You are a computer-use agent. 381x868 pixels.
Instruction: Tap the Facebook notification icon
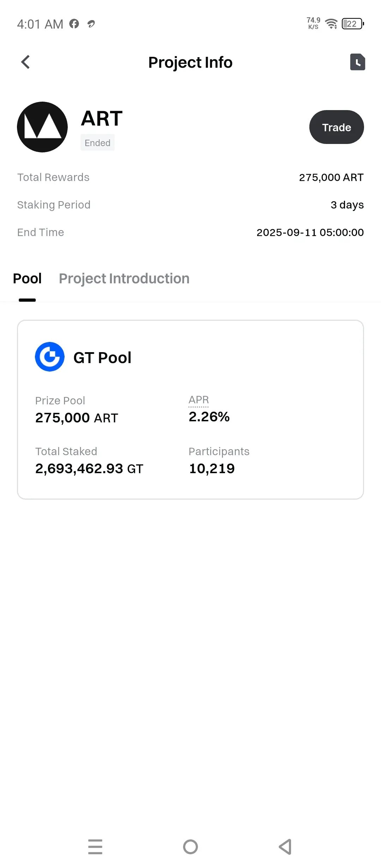(x=74, y=24)
